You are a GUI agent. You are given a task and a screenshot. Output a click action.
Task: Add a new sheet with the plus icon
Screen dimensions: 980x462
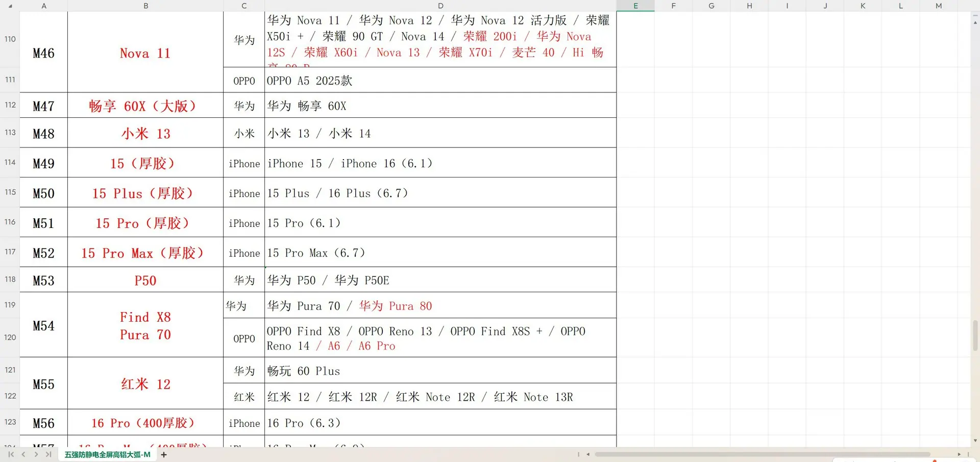[164, 455]
